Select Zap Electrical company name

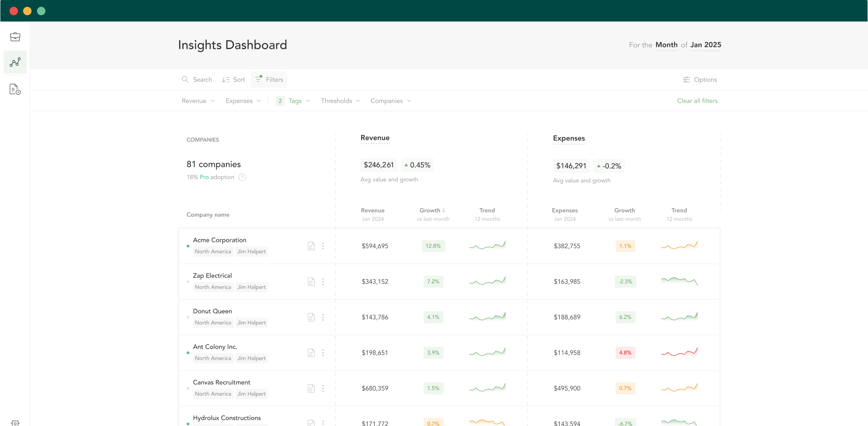[212, 275]
